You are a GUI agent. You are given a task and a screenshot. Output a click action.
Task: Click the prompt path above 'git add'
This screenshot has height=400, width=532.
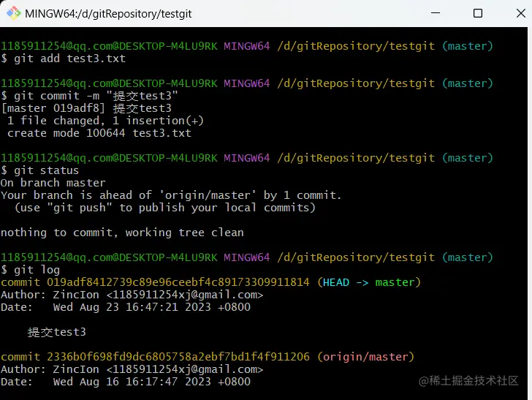click(x=356, y=46)
